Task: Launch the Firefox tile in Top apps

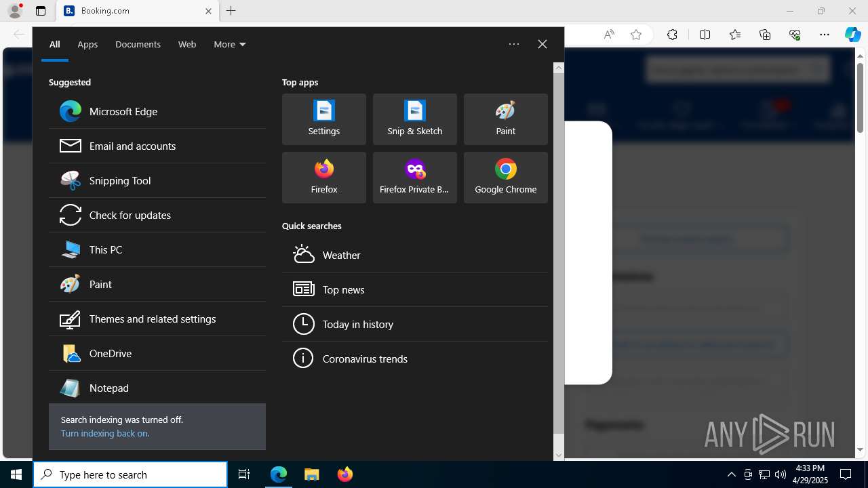Action: point(324,178)
